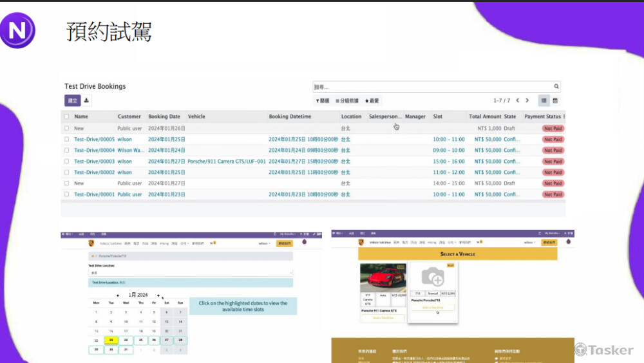The width and height of the screenshot is (644, 363).
Task: Select highlighted date 23 on calendar
Action: (x=111, y=340)
